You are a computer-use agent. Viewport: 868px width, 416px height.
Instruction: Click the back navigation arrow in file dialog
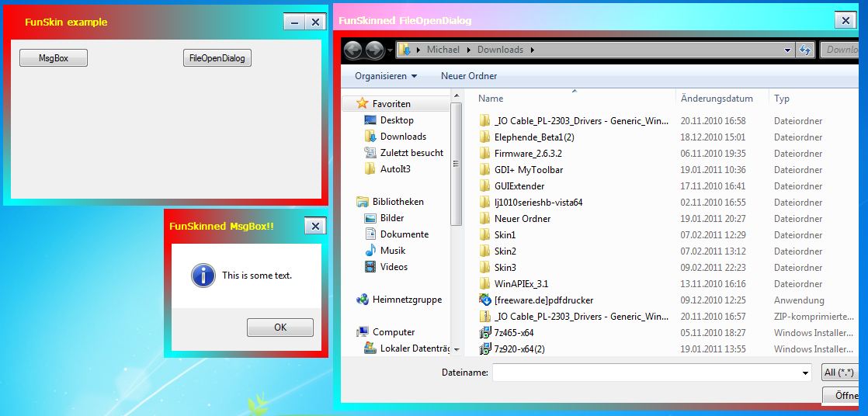click(352, 50)
